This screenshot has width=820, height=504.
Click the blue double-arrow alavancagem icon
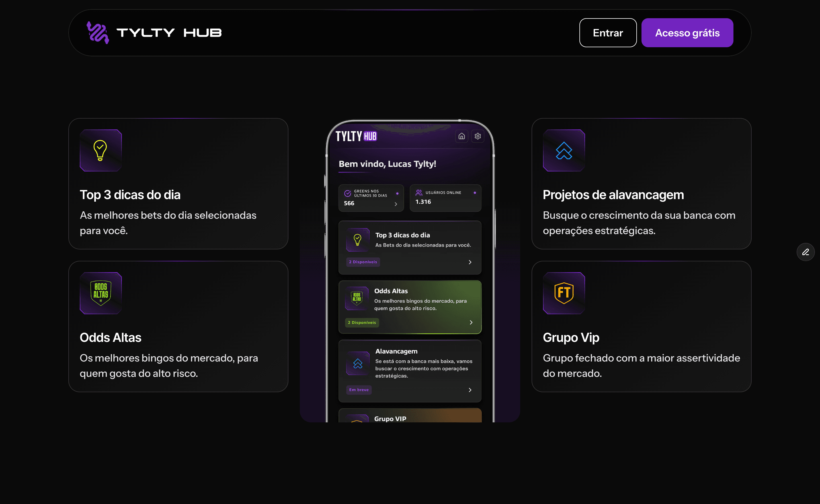pyautogui.click(x=564, y=150)
